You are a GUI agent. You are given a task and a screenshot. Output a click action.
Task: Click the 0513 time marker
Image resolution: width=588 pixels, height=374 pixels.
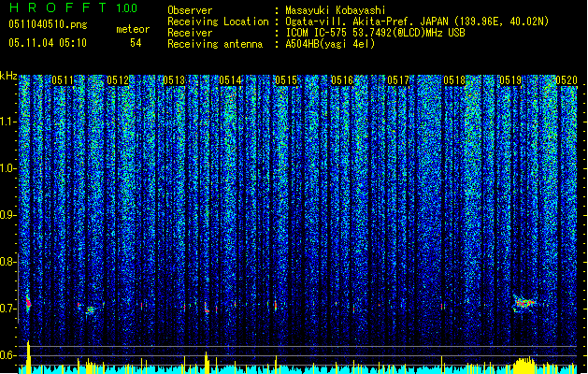pyautogui.click(x=174, y=80)
